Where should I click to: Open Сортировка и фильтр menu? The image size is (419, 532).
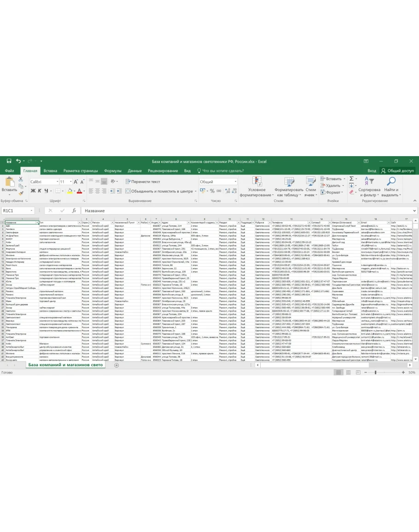point(369,187)
